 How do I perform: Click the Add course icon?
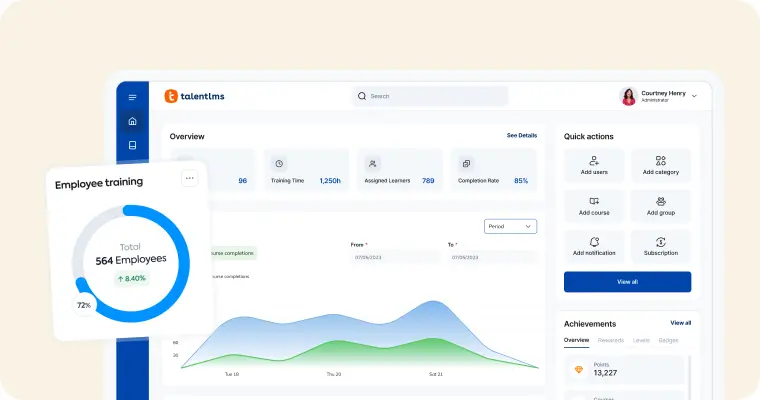[594, 201]
